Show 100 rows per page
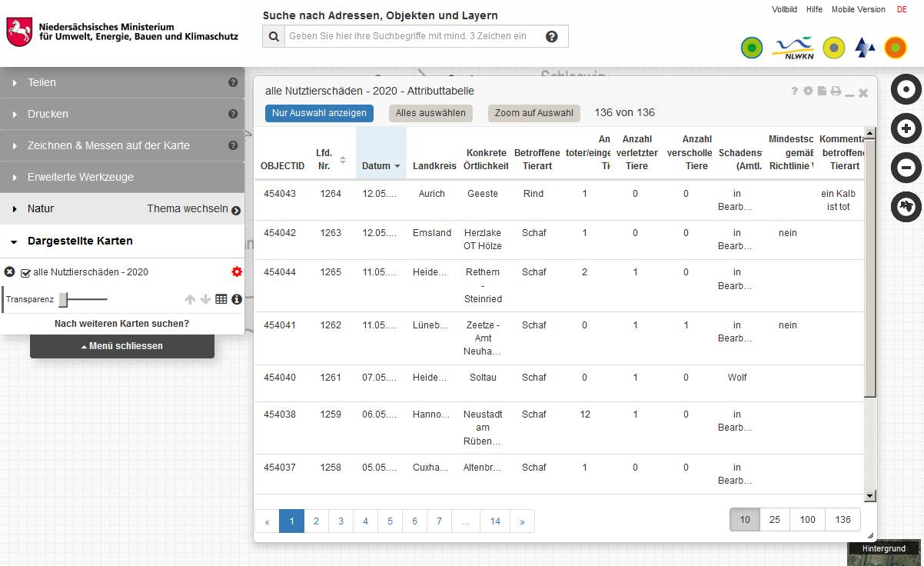Screen dimensions: 924x566 [807, 520]
